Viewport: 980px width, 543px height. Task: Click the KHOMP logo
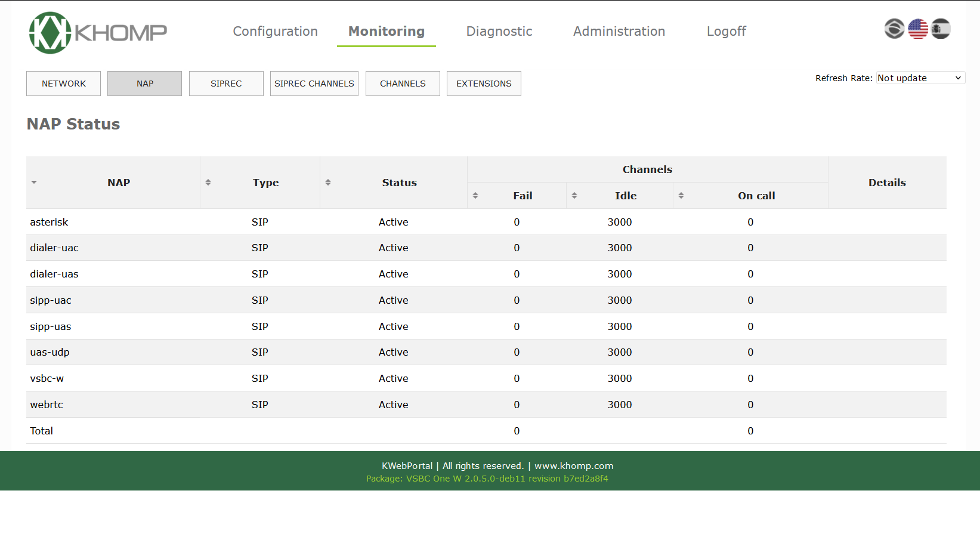pyautogui.click(x=98, y=32)
